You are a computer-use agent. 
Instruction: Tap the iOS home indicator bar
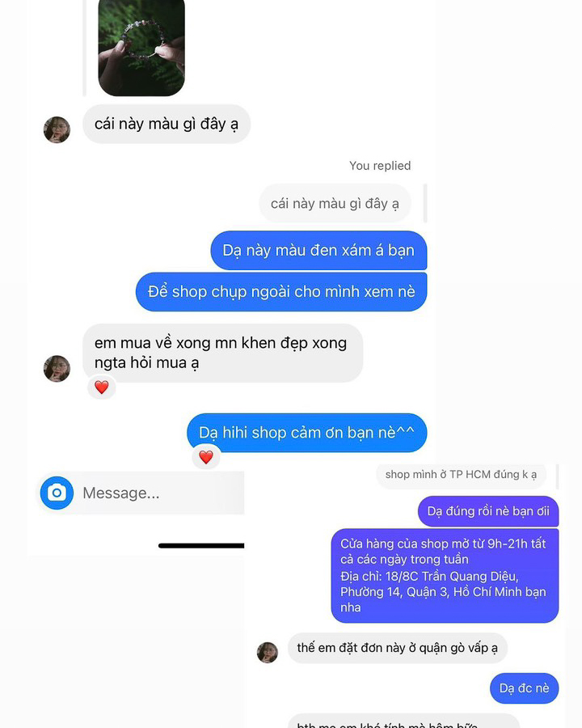[201, 545]
